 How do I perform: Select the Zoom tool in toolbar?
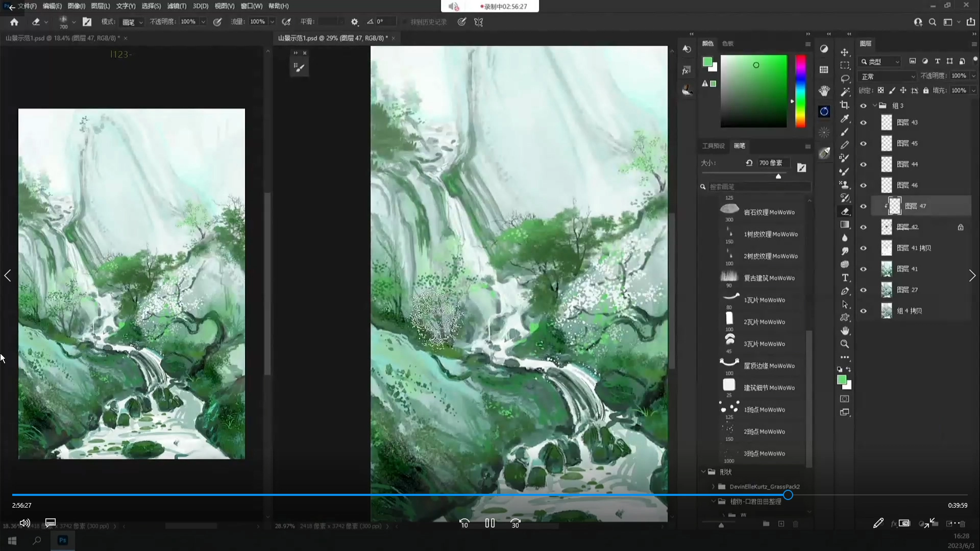(845, 344)
